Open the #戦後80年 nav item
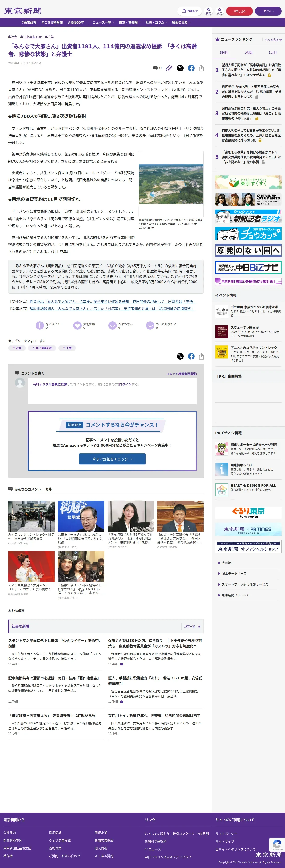 click(x=76, y=22)
